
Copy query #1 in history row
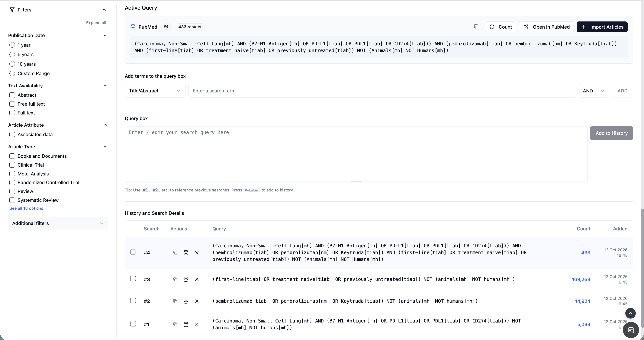[x=175, y=324]
